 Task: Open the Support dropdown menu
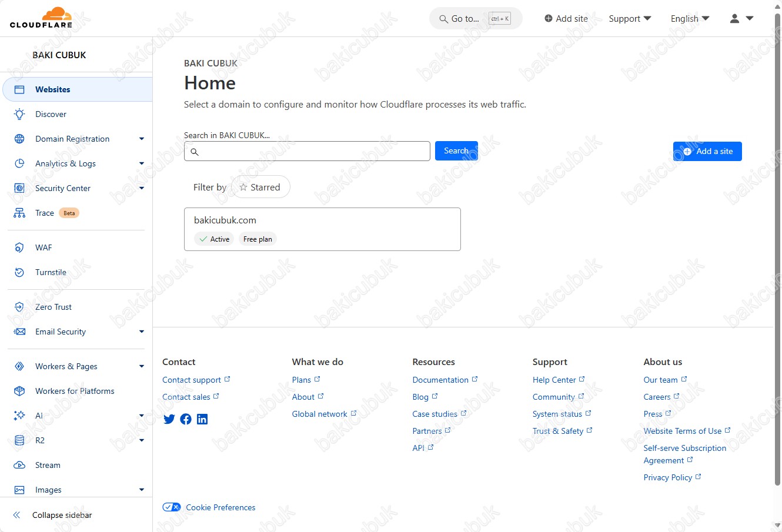[630, 18]
